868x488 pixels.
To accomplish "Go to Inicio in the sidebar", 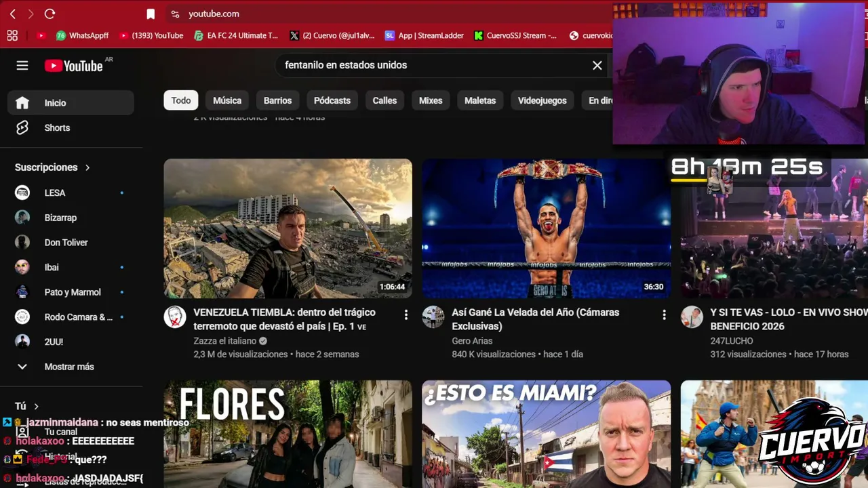I will [x=71, y=103].
